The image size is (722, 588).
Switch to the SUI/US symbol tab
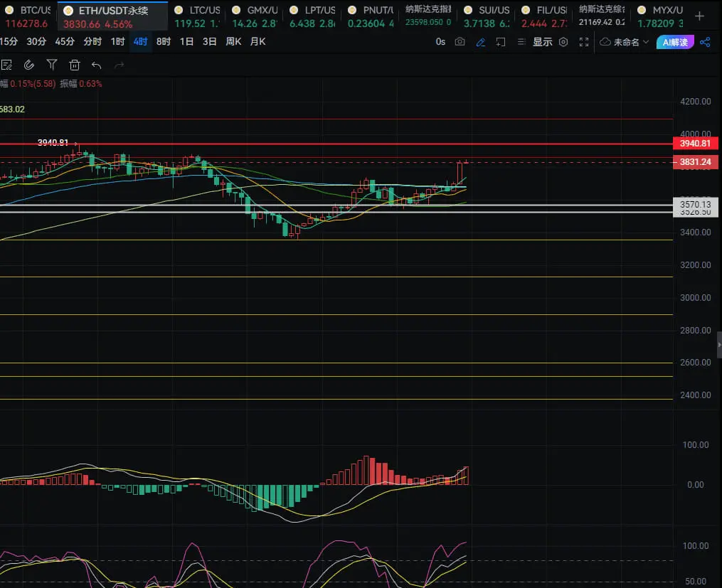[x=487, y=16]
